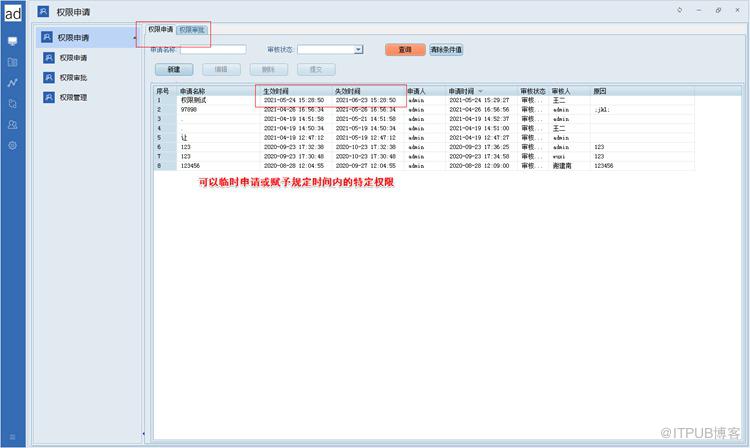Click the 权限申请 title bar icon
This screenshot has width=750, height=448.
[43, 11]
